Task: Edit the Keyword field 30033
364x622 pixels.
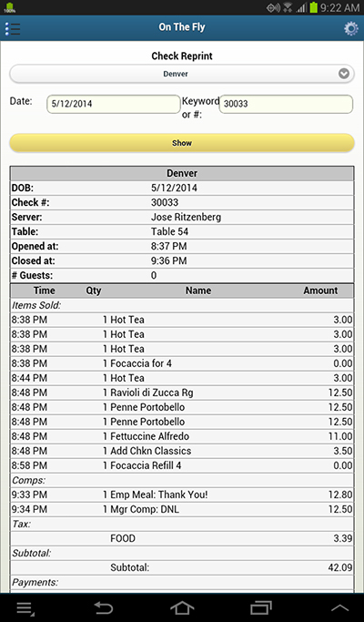Action: click(x=286, y=104)
